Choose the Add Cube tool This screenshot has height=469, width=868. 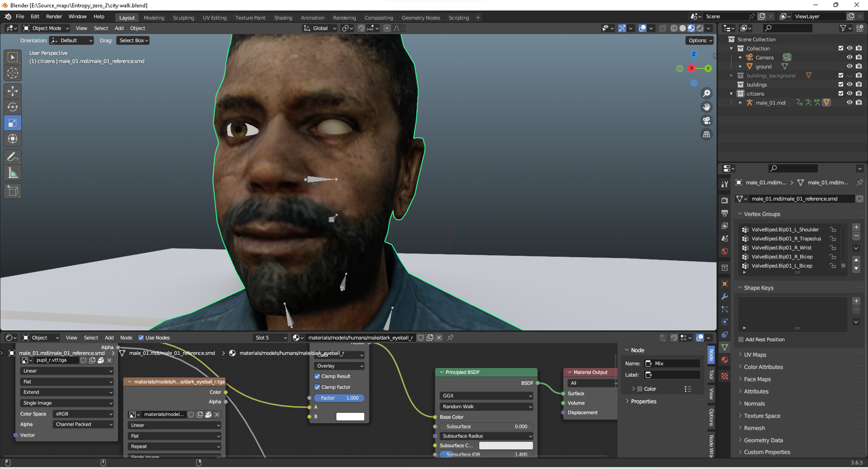[13, 191]
